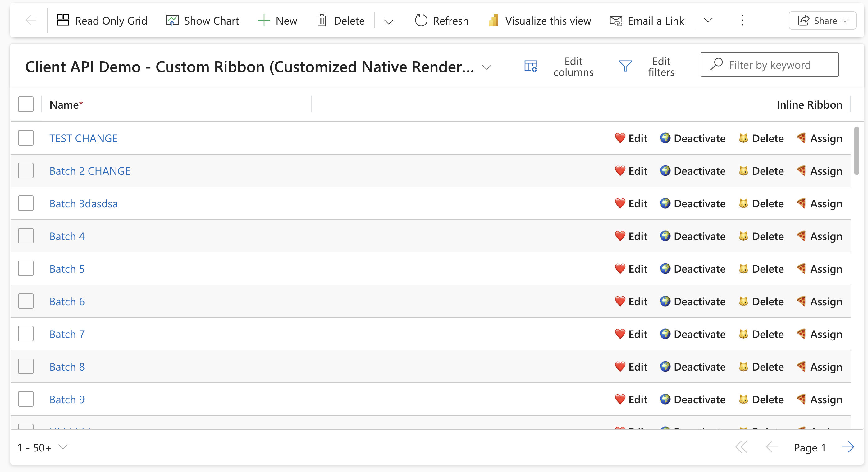This screenshot has width=868, height=472.
Task: Open the Batch 4 record link
Action: [x=67, y=236]
